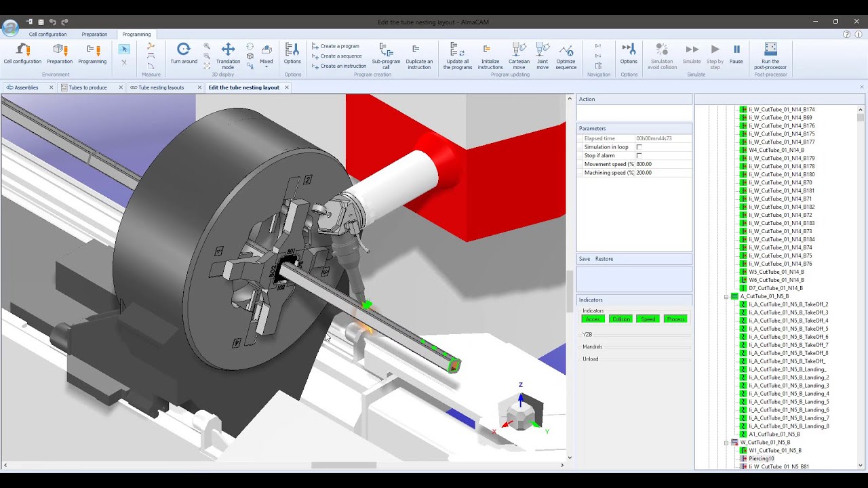This screenshot has height=488, width=868.
Task: Click Create a program
Action: click(336, 46)
